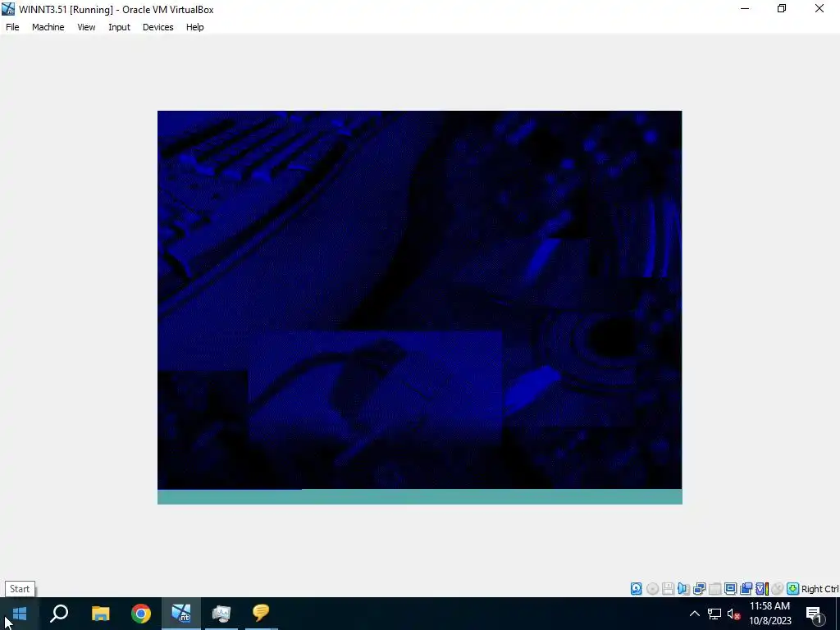Click the overlapping blue screens status icon

pyautogui.click(x=746, y=589)
